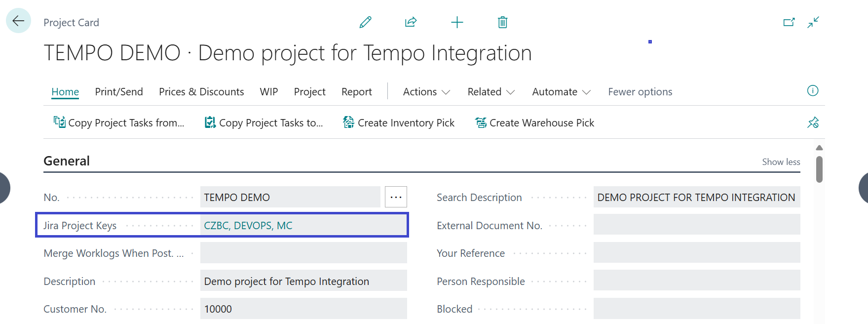Click the pencil edit icon
868x324 pixels.
pos(365,22)
